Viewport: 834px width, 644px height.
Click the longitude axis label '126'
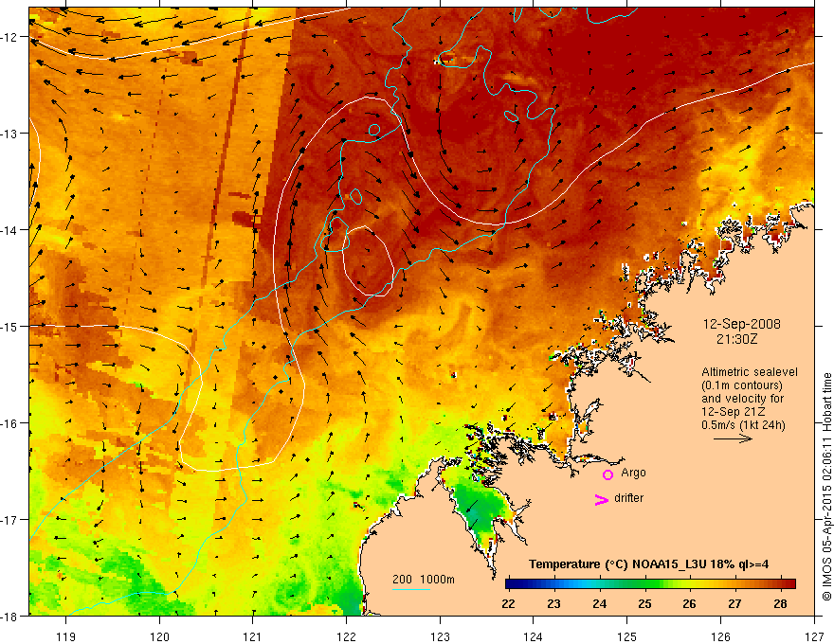[x=720, y=636]
